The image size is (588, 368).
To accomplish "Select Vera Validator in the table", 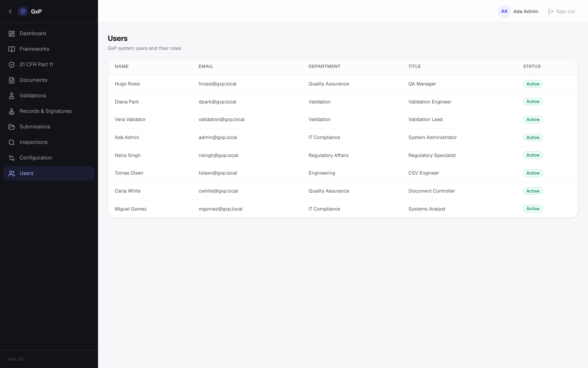I will pos(130,120).
